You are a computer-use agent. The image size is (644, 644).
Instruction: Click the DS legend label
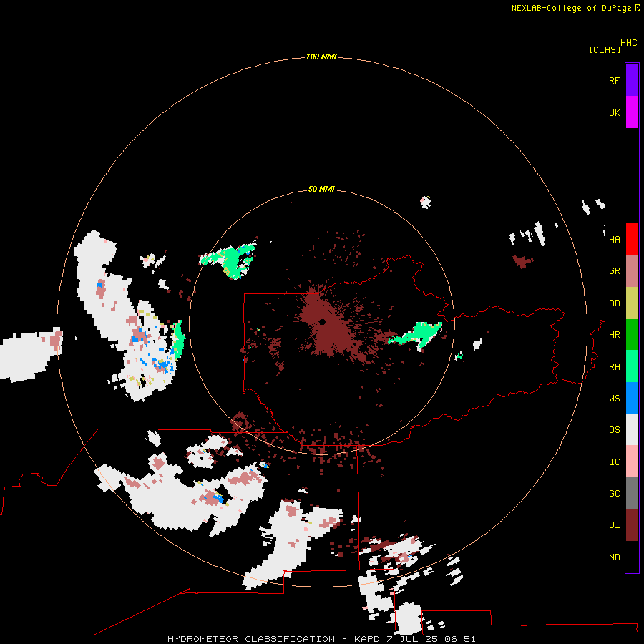click(x=614, y=429)
